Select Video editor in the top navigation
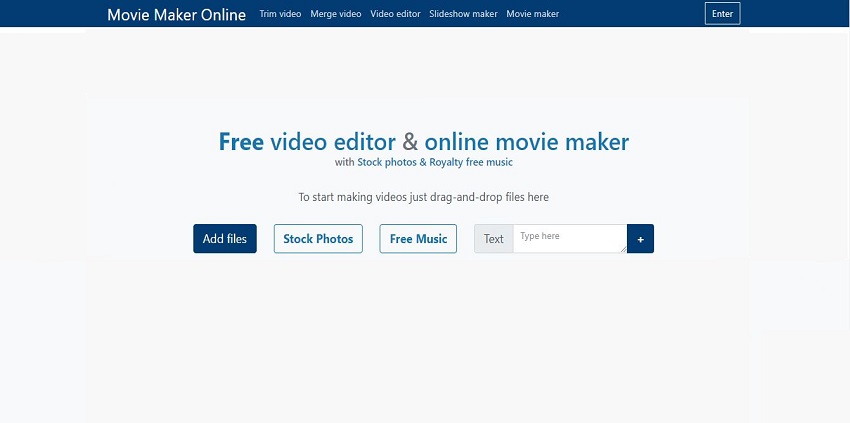 pyautogui.click(x=395, y=14)
